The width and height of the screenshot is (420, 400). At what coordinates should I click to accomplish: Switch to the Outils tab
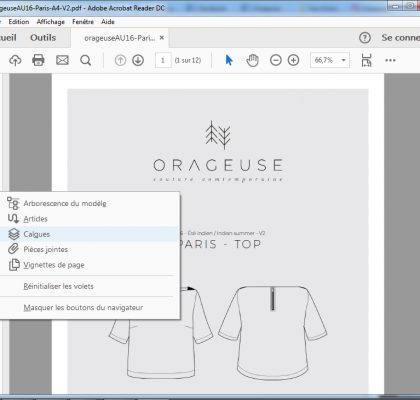43,38
